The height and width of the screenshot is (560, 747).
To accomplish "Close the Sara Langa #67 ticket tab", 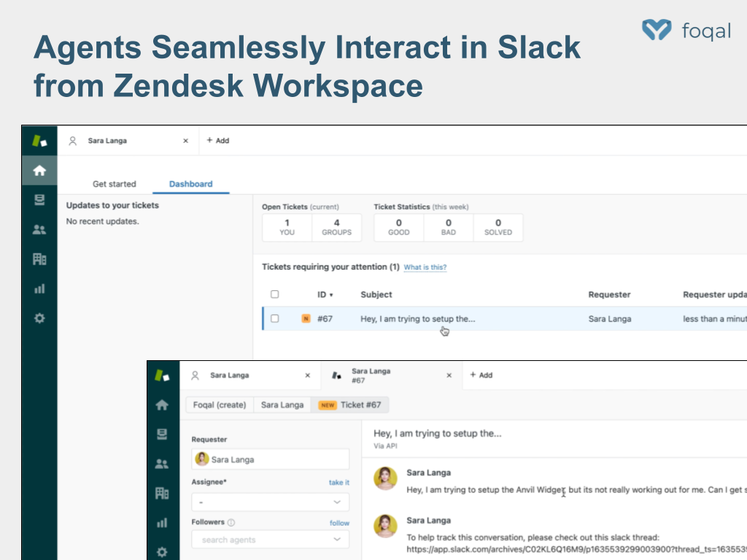I will [449, 376].
